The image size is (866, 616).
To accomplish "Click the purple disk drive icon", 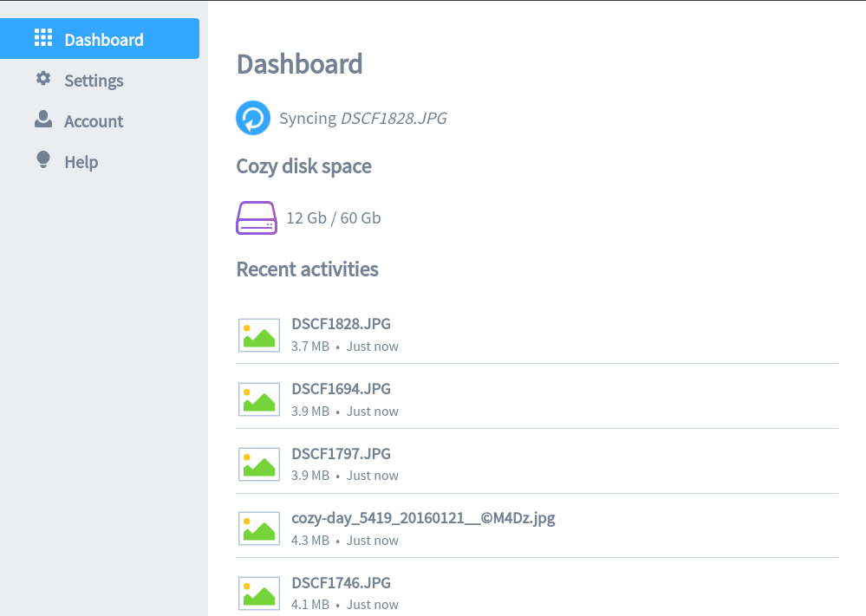I will tap(257, 218).
